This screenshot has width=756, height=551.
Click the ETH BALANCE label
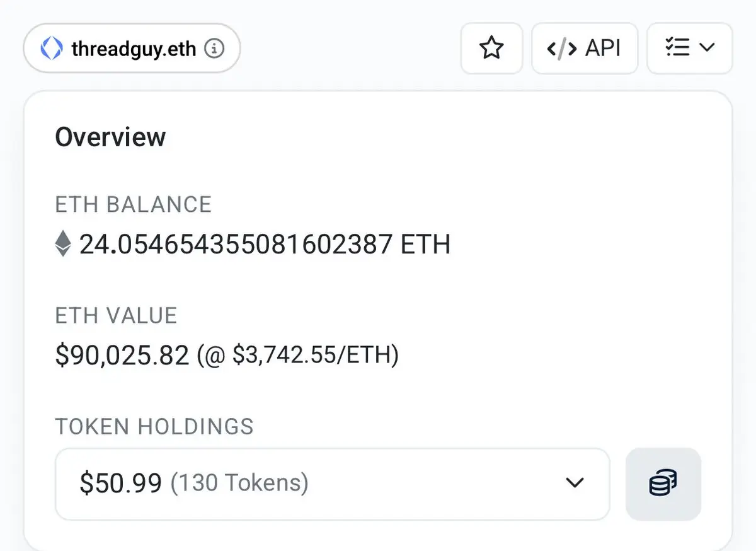134,204
